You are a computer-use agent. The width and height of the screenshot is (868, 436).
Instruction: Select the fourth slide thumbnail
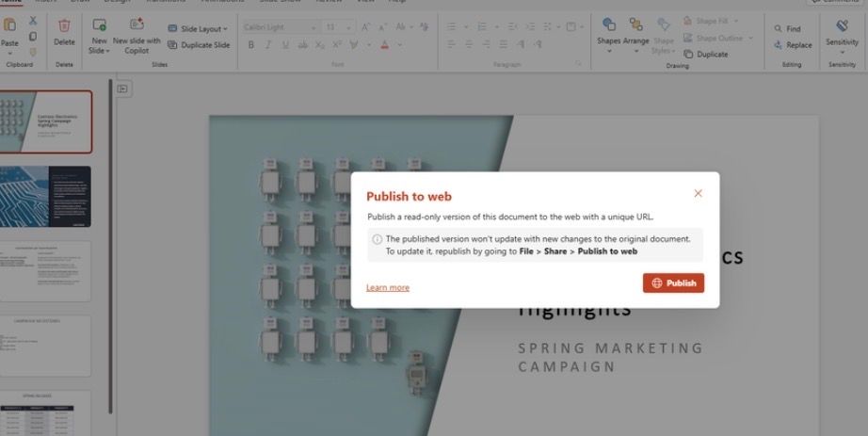pyautogui.click(x=45, y=347)
